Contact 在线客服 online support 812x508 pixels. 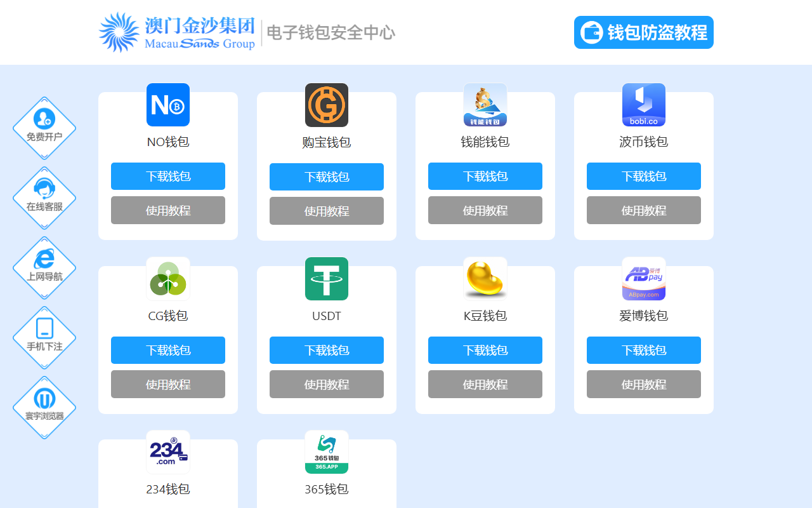(x=44, y=198)
